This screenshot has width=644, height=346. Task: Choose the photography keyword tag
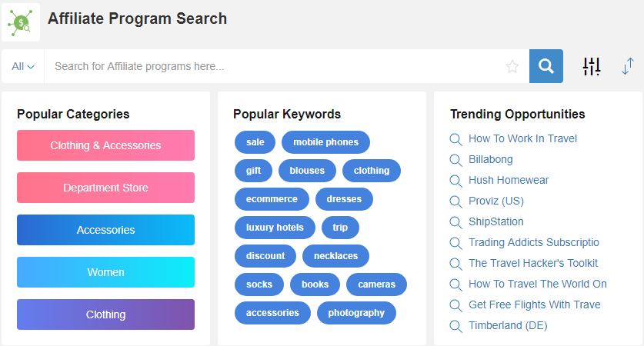[x=356, y=313]
